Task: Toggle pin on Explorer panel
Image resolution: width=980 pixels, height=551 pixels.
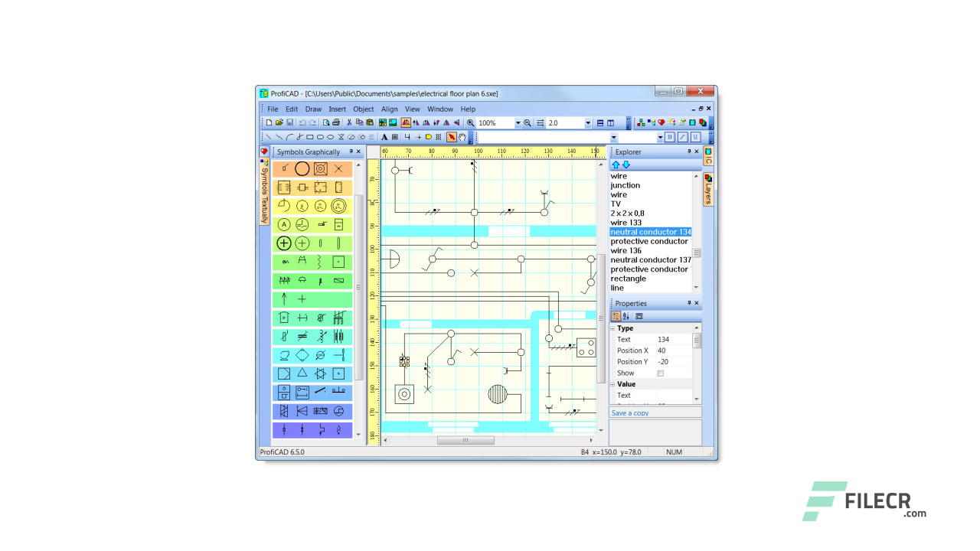Action: point(688,152)
